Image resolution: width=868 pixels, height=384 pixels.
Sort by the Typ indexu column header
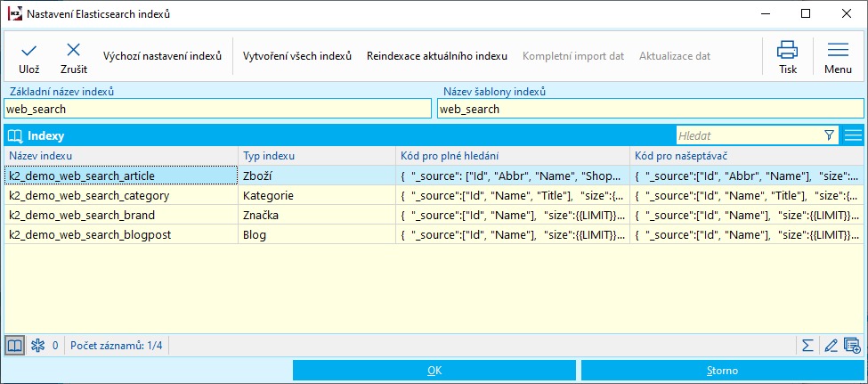(316, 156)
